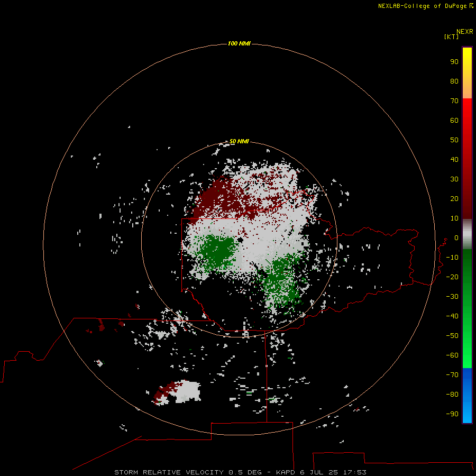The image size is (476, 476).
Task: Click the blue bottom segment of color bar
Action: click(x=467, y=395)
